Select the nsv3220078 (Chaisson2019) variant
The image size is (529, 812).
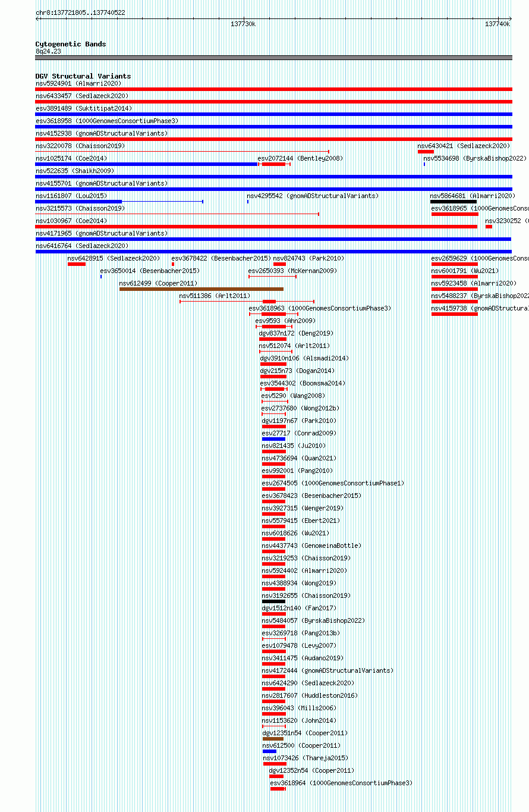click(x=80, y=146)
